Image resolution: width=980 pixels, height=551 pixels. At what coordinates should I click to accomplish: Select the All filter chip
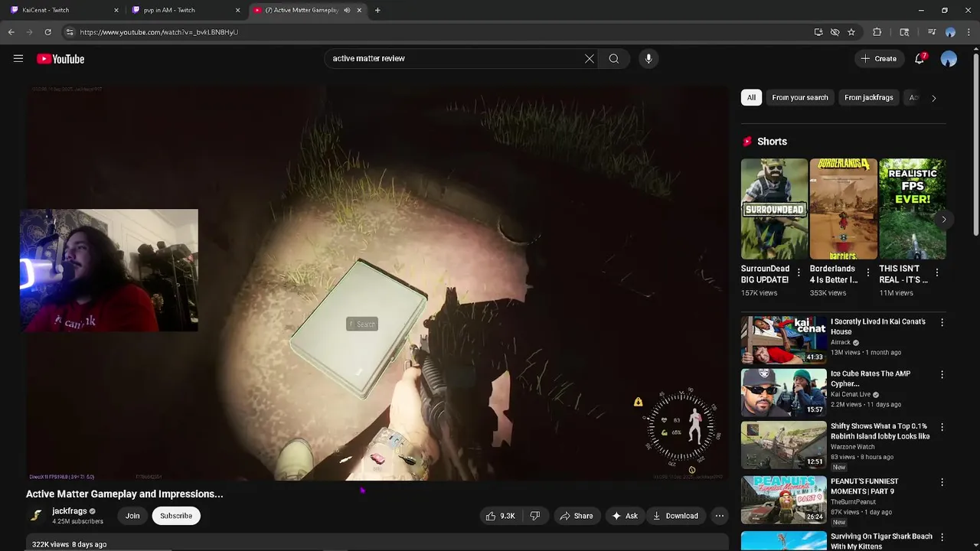coord(751,97)
